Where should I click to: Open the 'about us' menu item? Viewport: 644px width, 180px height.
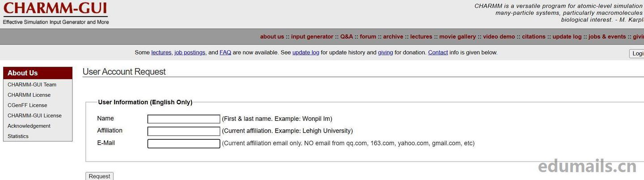pyautogui.click(x=272, y=37)
